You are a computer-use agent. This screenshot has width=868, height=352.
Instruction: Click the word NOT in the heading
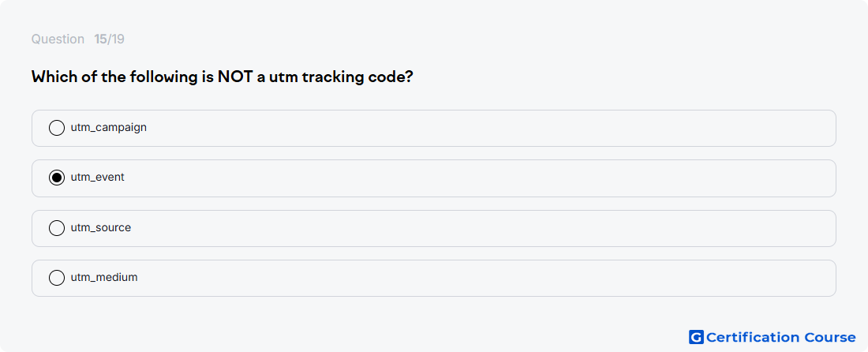(234, 77)
